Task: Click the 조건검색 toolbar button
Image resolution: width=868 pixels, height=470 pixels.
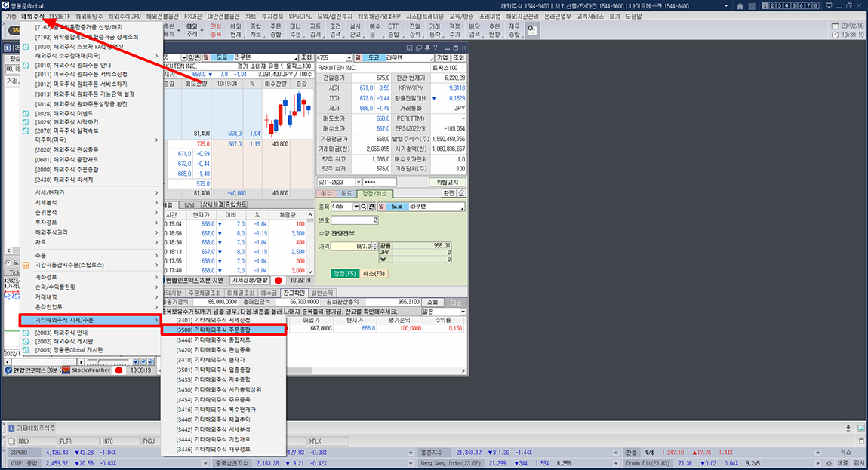Action: tap(335, 30)
